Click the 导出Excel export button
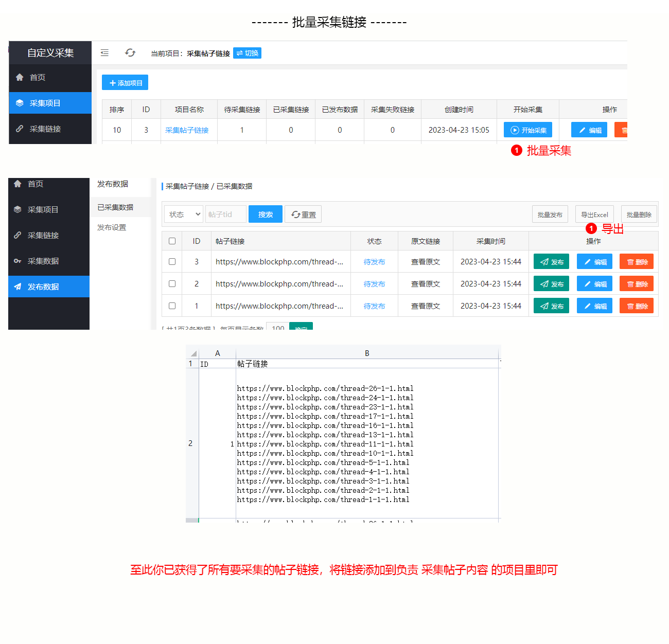Viewport: 669px width, 644px height. pyautogui.click(x=594, y=214)
